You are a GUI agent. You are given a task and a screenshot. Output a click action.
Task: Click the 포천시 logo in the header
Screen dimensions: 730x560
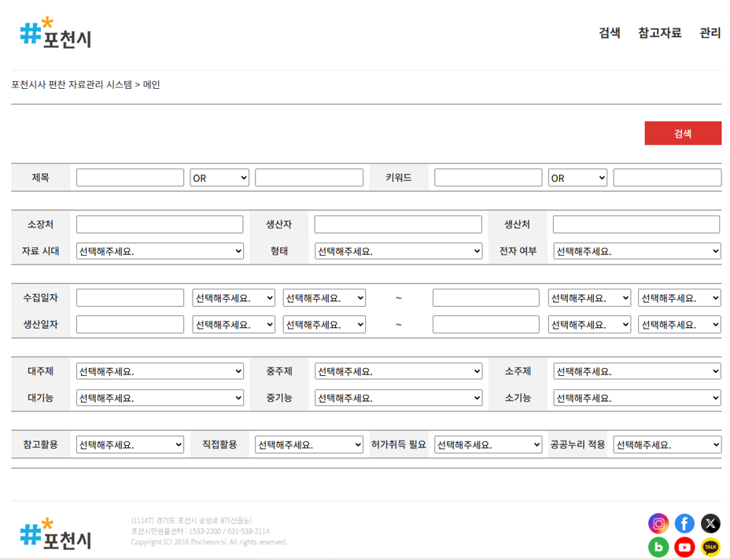(56, 33)
